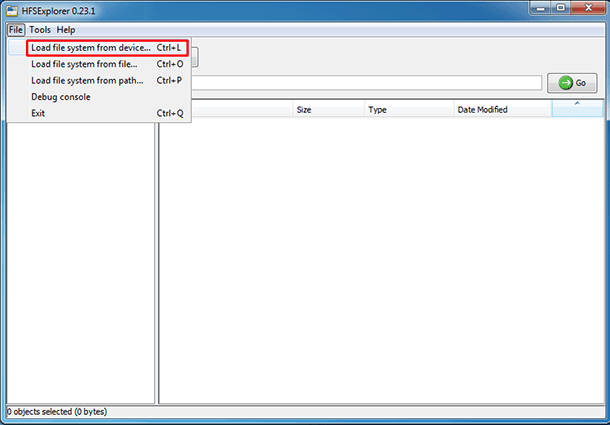Sort by the Date Modified column header
This screenshot has height=425, width=610.
coord(503,110)
